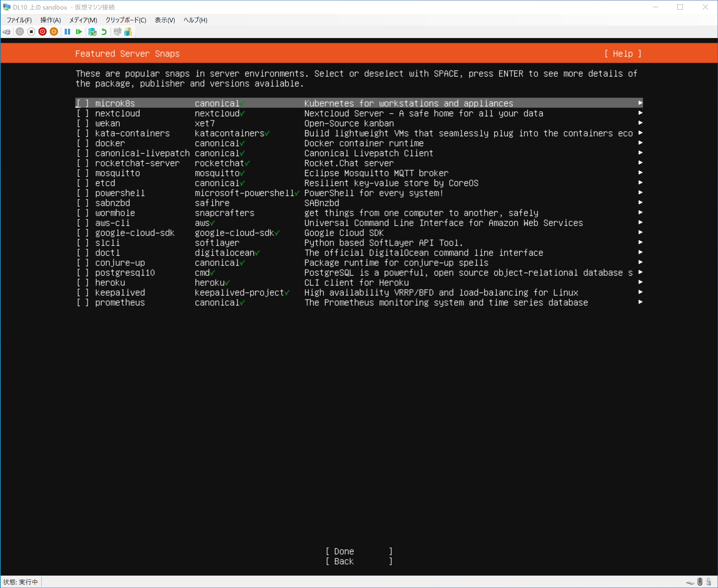718x588 pixels.
Task: Open the wormhole row details arrow
Action: pyautogui.click(x=640, y=212)
